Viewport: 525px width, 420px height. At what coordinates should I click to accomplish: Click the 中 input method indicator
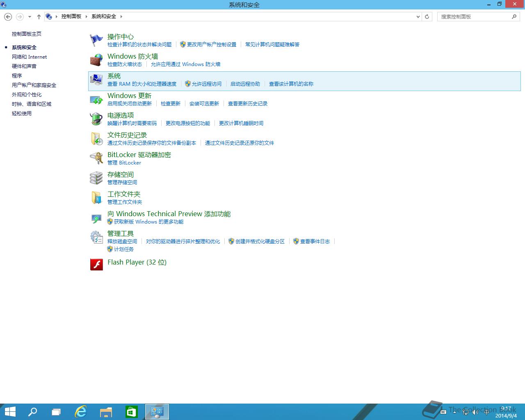(x=486, y=412)
